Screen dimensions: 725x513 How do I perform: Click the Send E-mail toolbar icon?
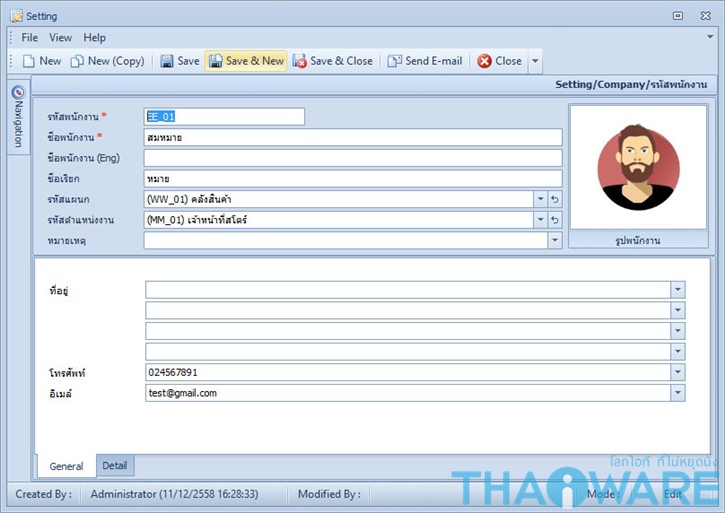coord(394,61)
